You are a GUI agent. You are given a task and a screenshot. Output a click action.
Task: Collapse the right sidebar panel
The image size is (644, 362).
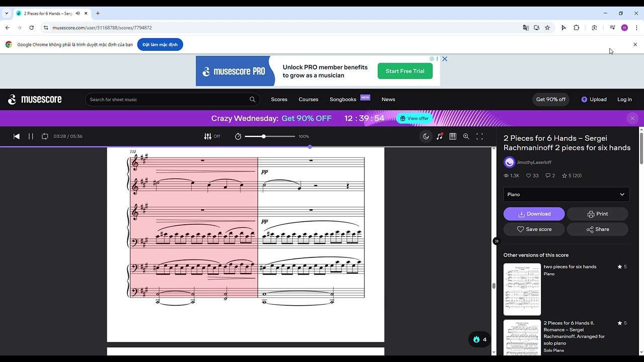(x=496, y=241)
